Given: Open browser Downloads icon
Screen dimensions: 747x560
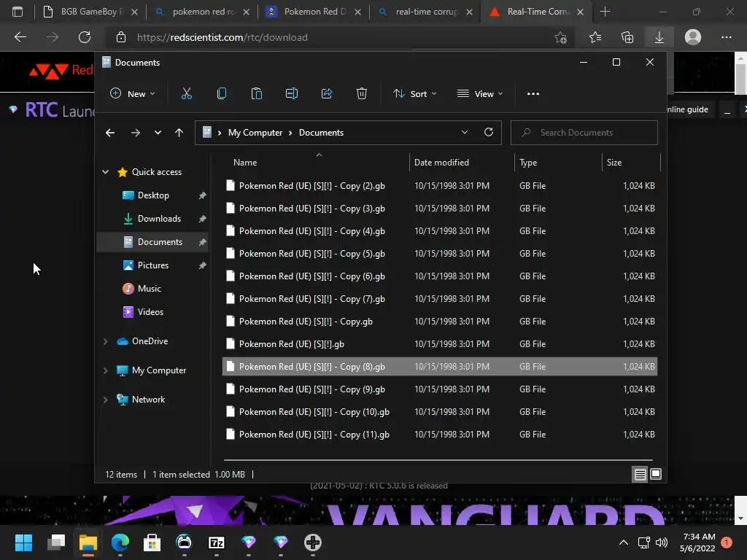Looking at the screenshot, I should (659, 37).
